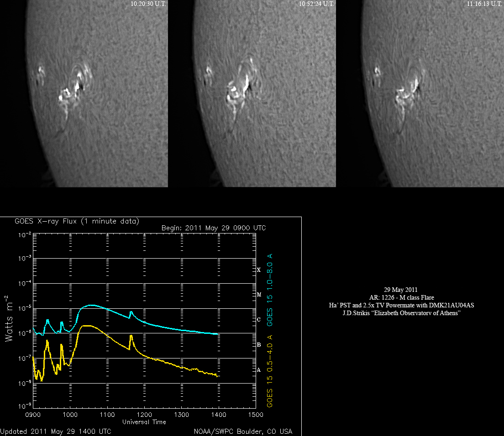Click the X flare class label on chart
The image size is (504, 436).
[x=259, y=270]
